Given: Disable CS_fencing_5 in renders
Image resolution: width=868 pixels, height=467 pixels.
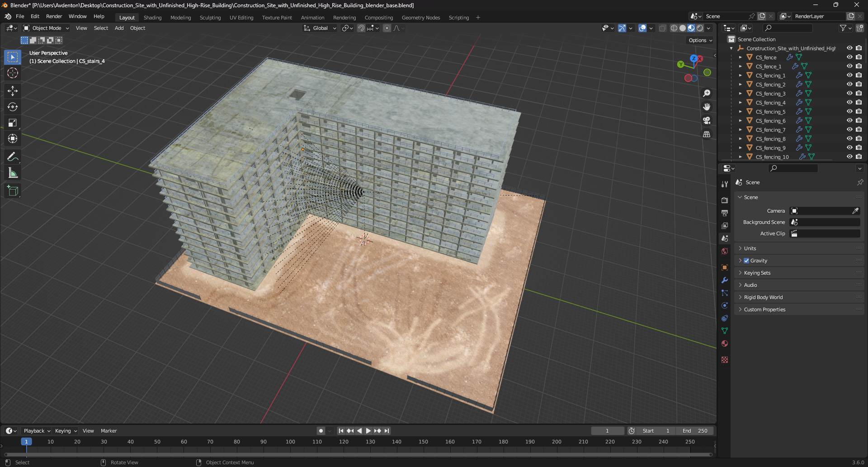Looking at the screenshot, I should click(x=859, y=111).
